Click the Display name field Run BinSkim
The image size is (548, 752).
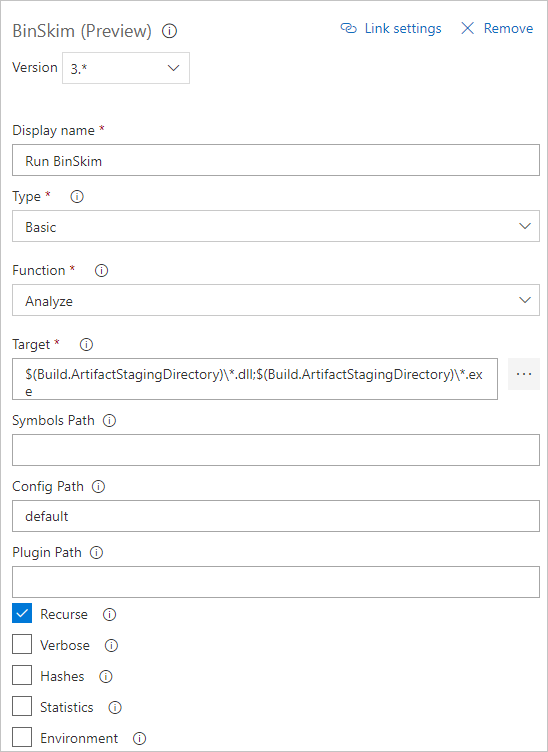[x=276, y=160]
